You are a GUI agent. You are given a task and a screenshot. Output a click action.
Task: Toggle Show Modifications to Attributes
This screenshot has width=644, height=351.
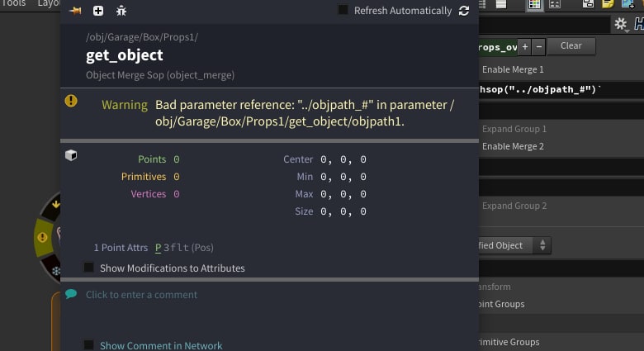tap(89, 268)
